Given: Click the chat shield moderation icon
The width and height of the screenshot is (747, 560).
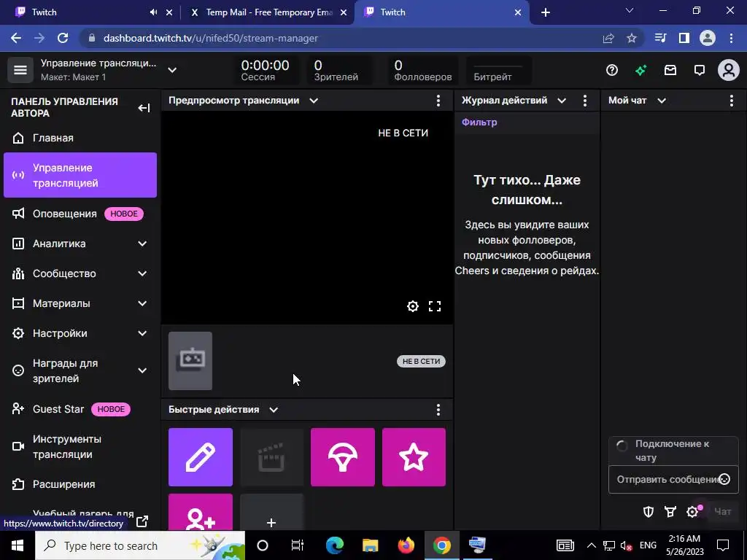Looking at the screenshot, I should click(648, 512).
